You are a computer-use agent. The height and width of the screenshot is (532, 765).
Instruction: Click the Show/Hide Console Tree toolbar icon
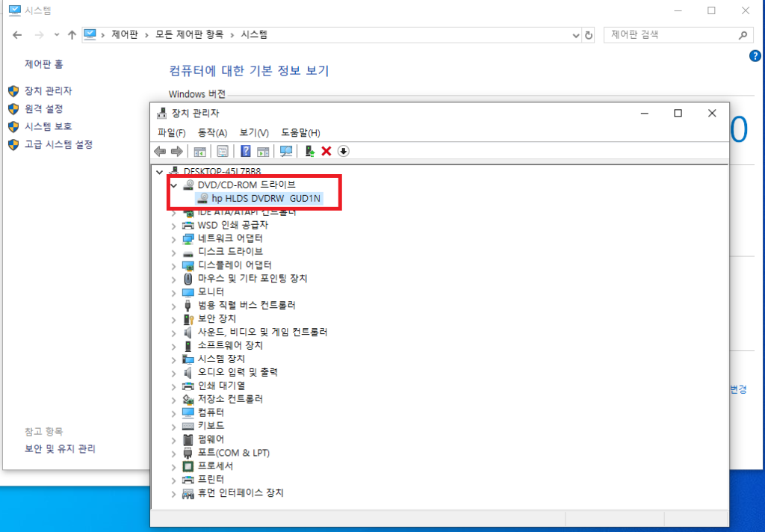pyautogui.click(x=199, y=151)
